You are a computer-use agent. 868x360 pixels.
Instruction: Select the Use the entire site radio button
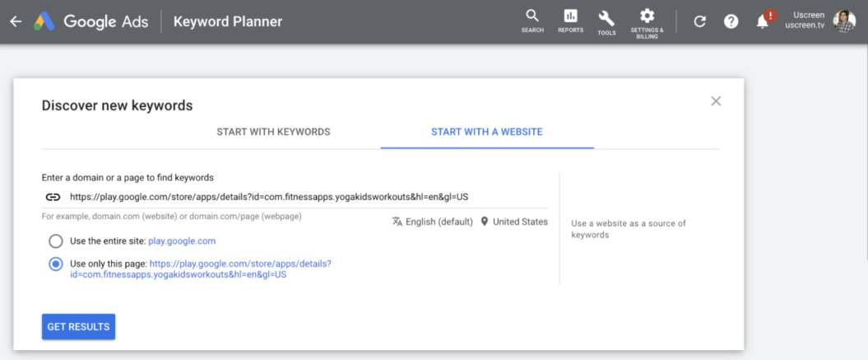click(x=56, y=241)
